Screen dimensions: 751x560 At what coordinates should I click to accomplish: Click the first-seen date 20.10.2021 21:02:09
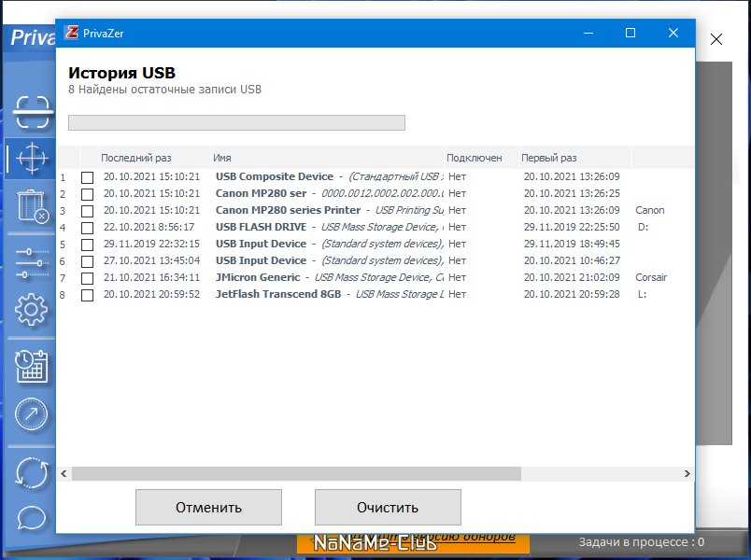tap(572, 277)
